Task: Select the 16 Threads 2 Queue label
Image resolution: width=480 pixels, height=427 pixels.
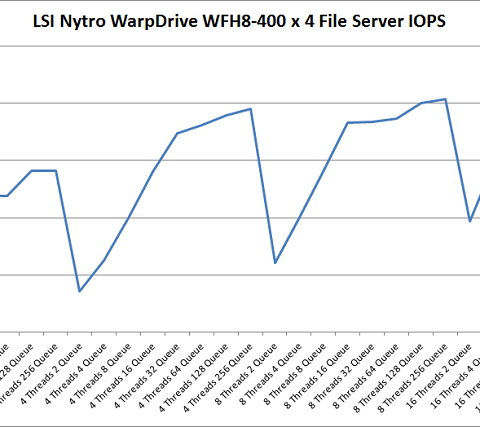Action: click(439, 376)
